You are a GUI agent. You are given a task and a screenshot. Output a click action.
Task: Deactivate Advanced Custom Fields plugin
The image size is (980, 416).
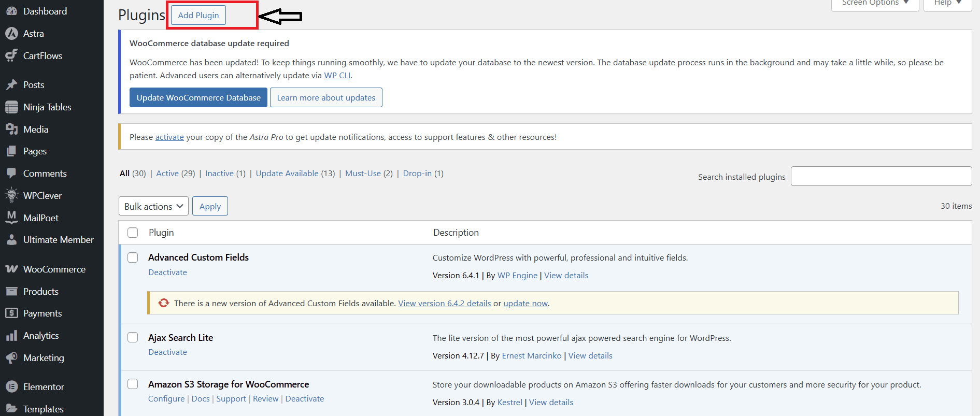(x=167, y=272)
